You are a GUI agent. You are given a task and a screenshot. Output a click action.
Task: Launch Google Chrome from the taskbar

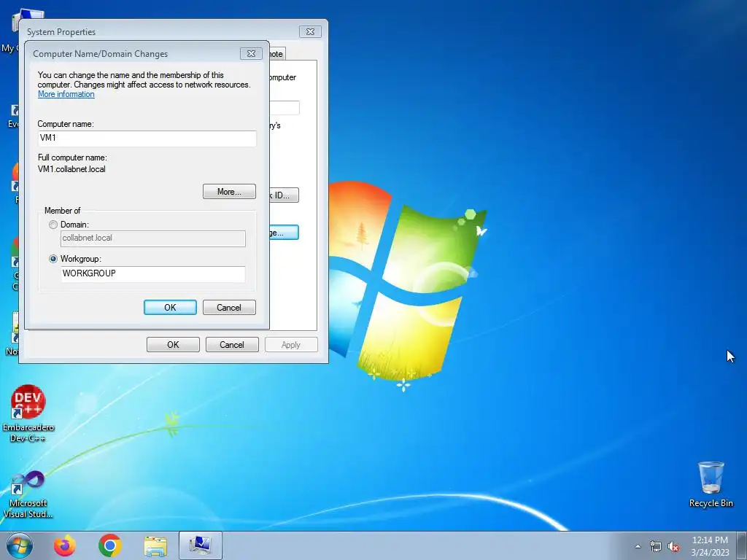pos(110,545)
